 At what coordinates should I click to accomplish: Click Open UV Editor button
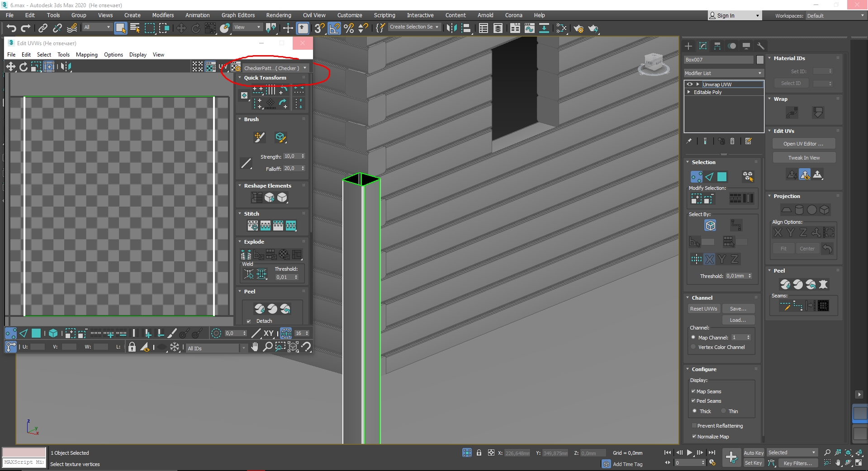804,144
